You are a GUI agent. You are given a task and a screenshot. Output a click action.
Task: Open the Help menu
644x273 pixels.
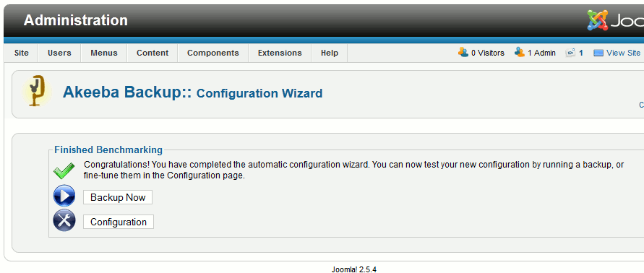[x=330, y=53]
